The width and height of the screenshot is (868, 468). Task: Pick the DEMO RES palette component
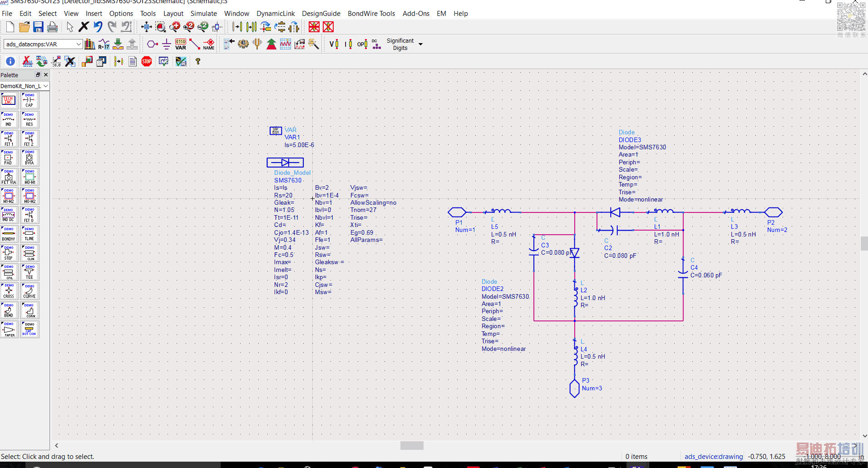coord(30,119)
